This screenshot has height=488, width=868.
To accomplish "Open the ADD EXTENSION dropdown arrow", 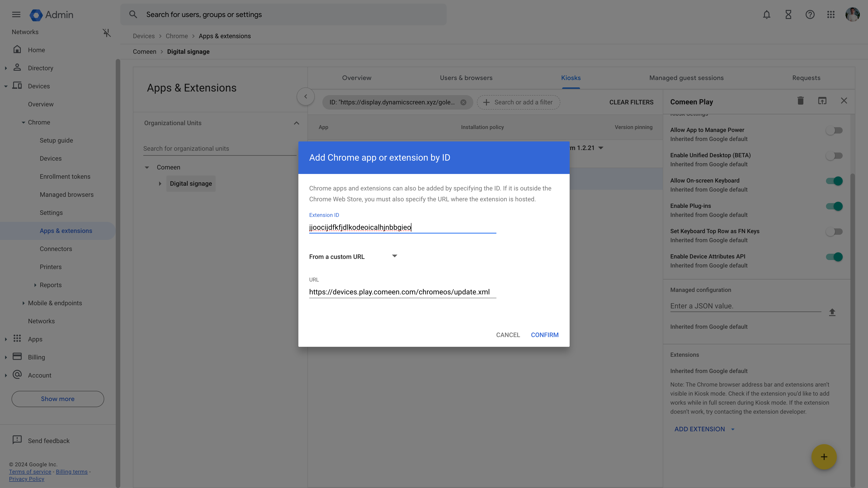I will point(733,429).
